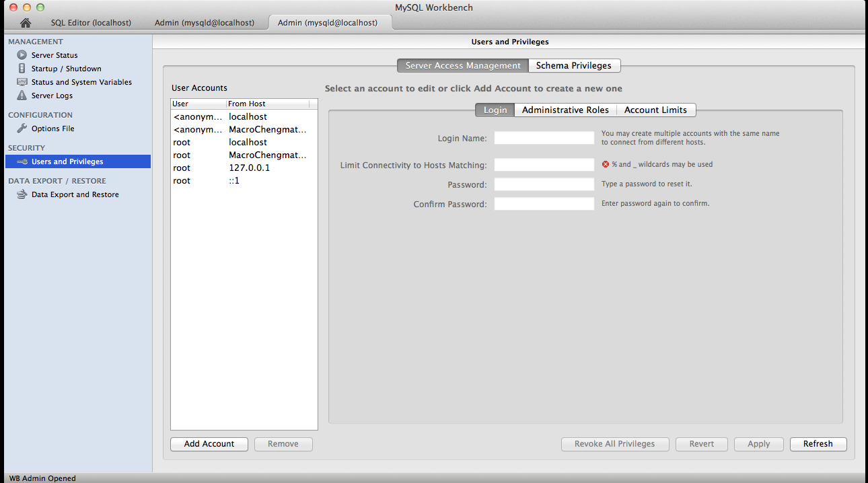
Task: Focus the Confirm Password field
Action: [544, 204]
